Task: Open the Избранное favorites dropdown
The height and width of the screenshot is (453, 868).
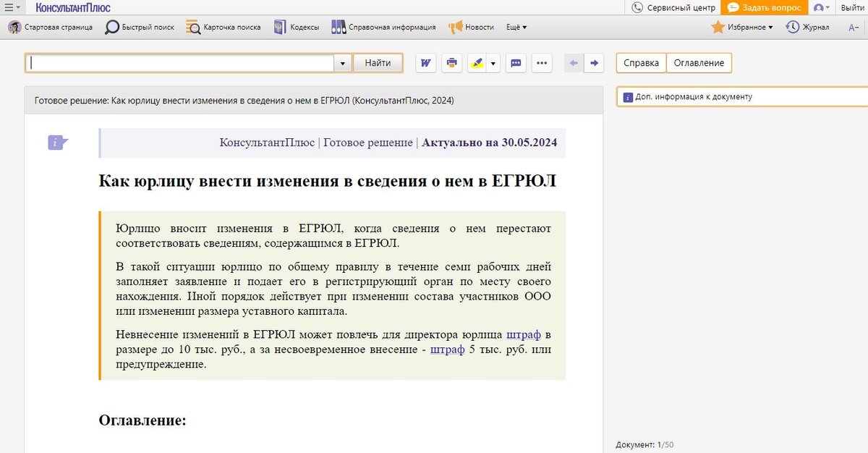Action: [741, 27]
